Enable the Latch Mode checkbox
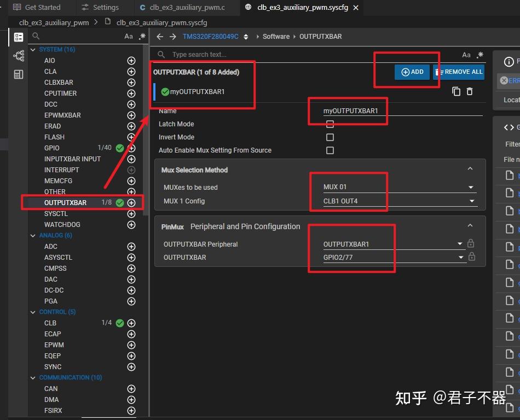520x420 pixels. point(330,124)
